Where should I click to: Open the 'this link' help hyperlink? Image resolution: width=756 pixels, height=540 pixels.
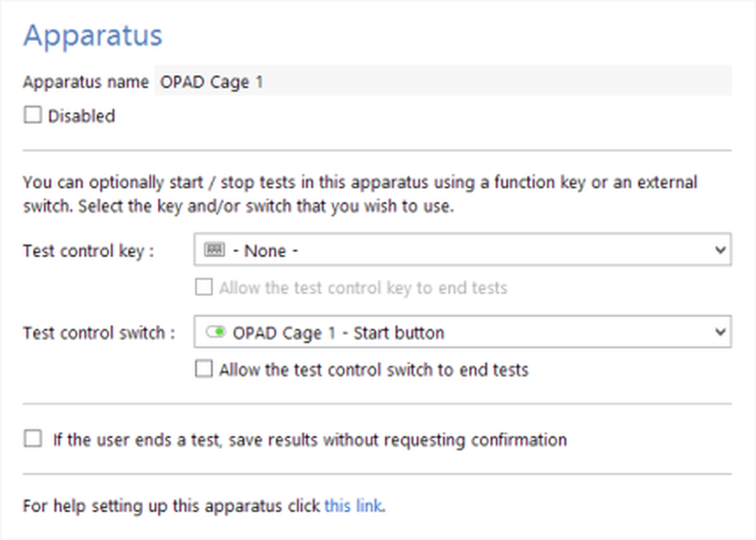click(354, 506)
